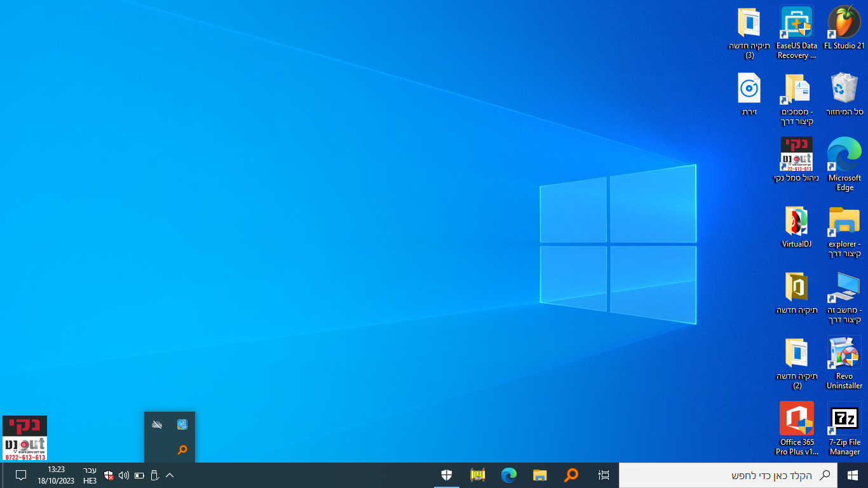Select the 7-Zip File Manager shortcut
The image size is (868, 488).
pos(844,430)
